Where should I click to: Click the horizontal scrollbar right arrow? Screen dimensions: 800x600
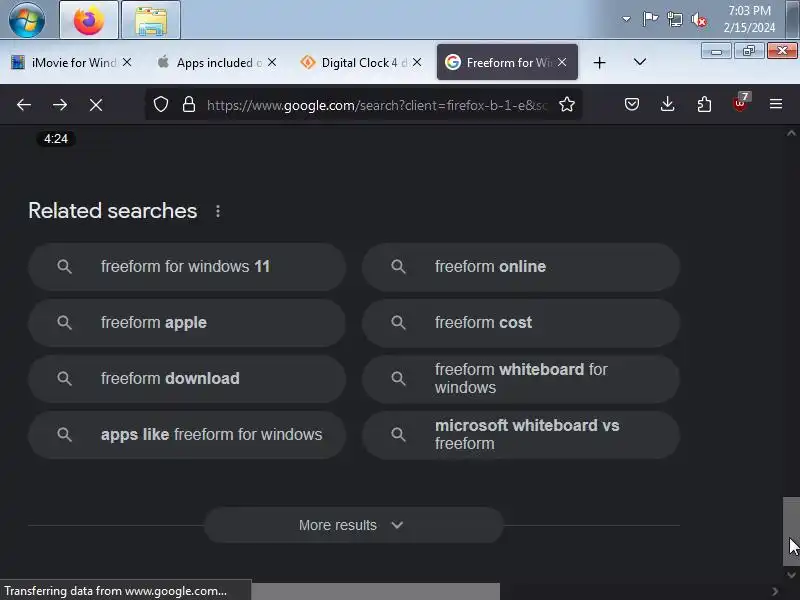click(774, 591)
